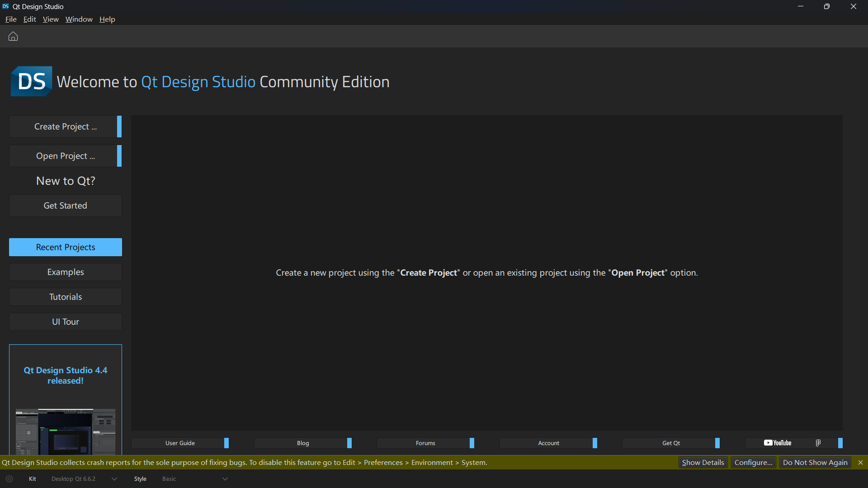Click the Open Project button
The image size is (868, 488).
66,156
